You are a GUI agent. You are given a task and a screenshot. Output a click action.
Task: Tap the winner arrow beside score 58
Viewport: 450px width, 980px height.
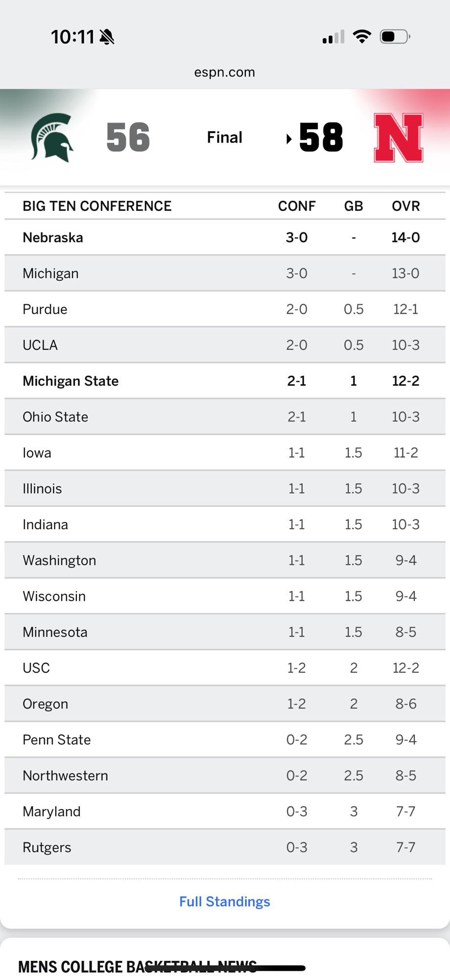pyautogui.click(x=289, y=139)
